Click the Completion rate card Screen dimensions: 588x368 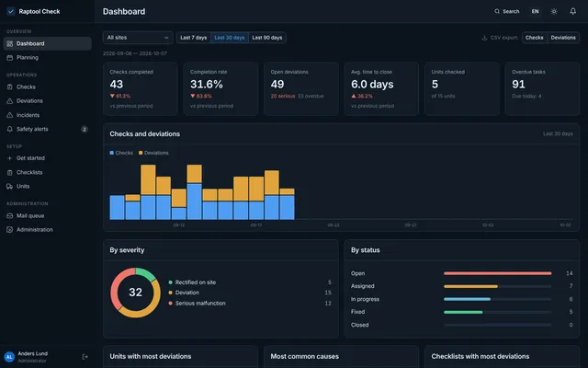(220, 89)
